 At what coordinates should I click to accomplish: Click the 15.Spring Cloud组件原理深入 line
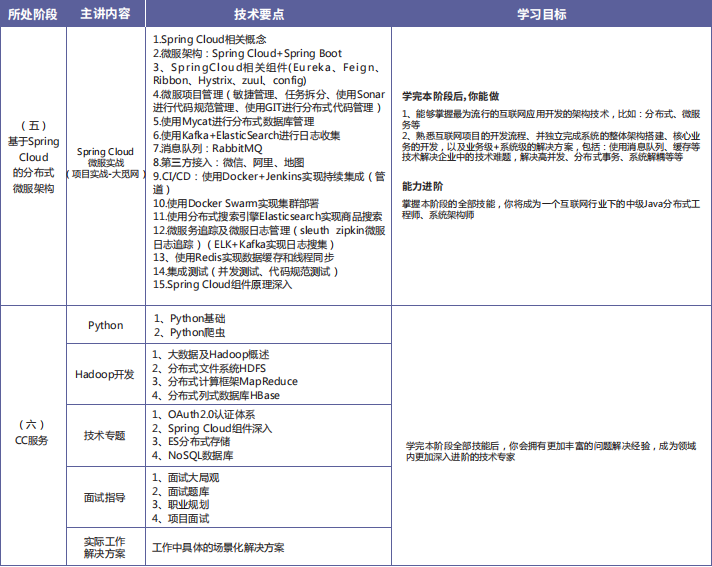[x=222, y=285]
